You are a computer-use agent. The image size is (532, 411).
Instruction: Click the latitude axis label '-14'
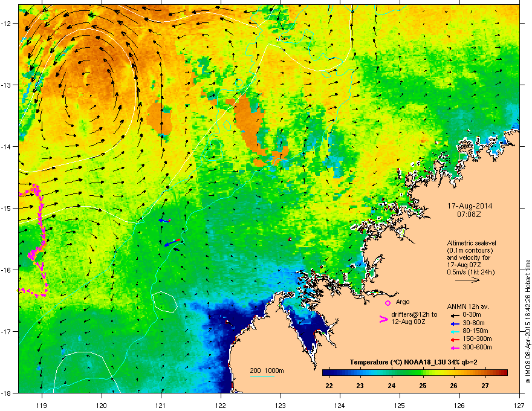click(x=6, y=147)
